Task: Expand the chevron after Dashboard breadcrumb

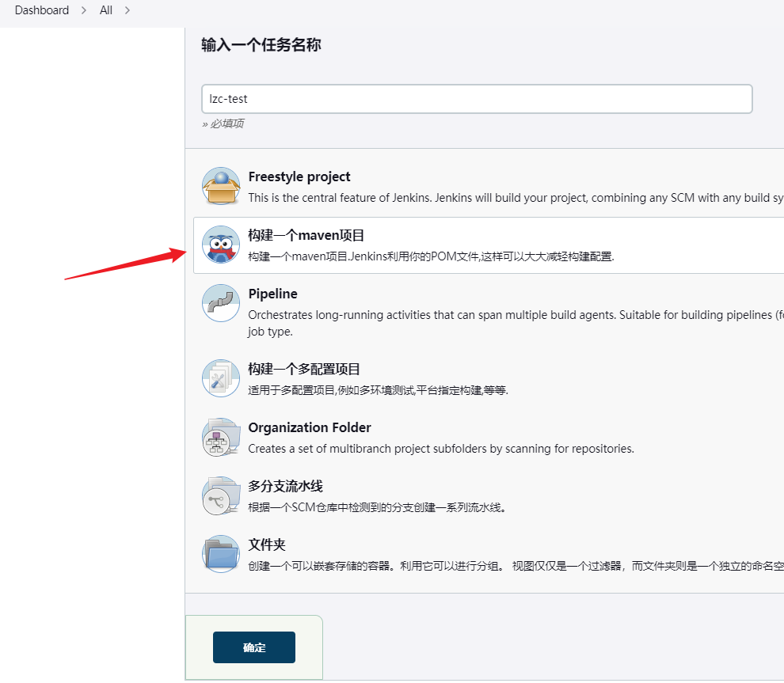Action: (x=84, y=10)
